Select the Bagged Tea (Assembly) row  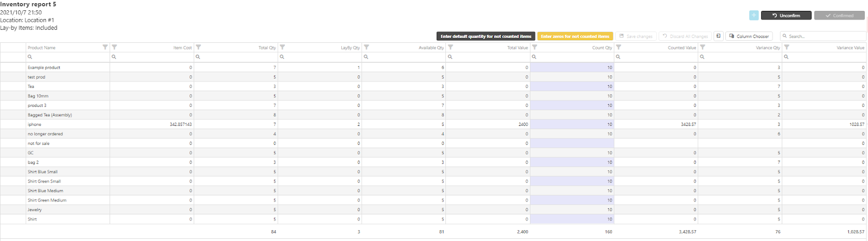(50, 115)
